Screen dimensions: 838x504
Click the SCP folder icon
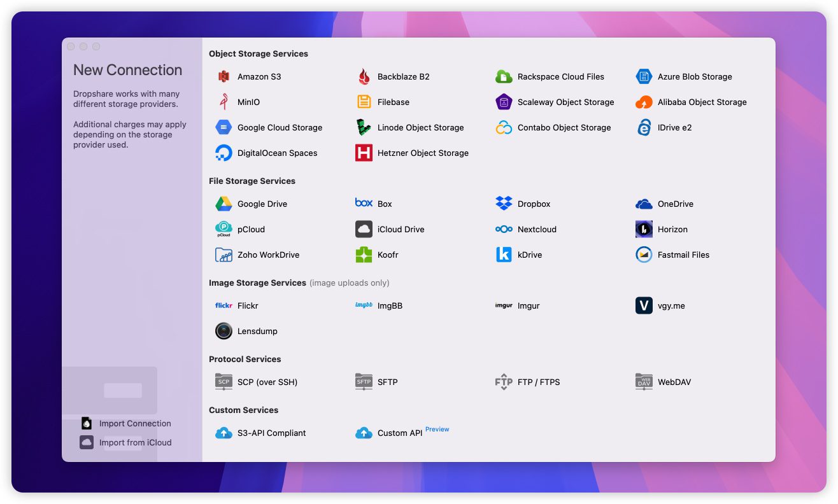pyautogui.click(x=224, y=382)
